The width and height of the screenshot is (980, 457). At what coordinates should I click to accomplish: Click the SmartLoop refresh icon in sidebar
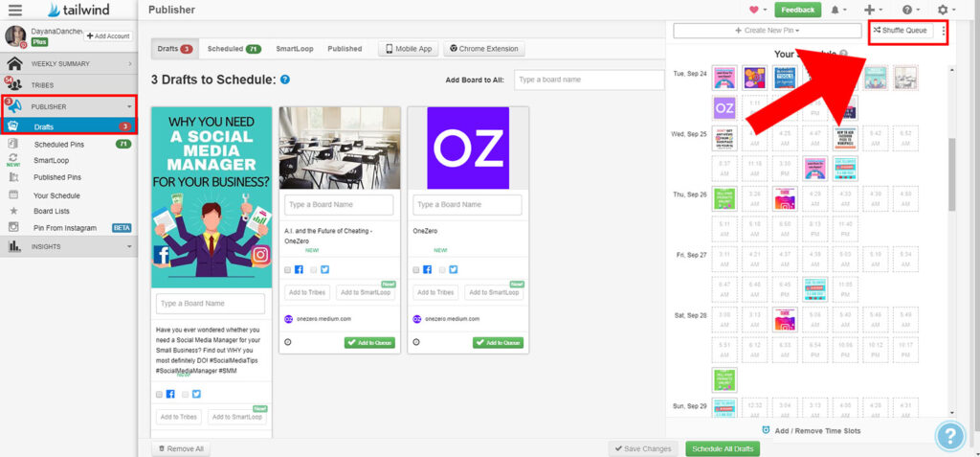(x=13, y=159)
